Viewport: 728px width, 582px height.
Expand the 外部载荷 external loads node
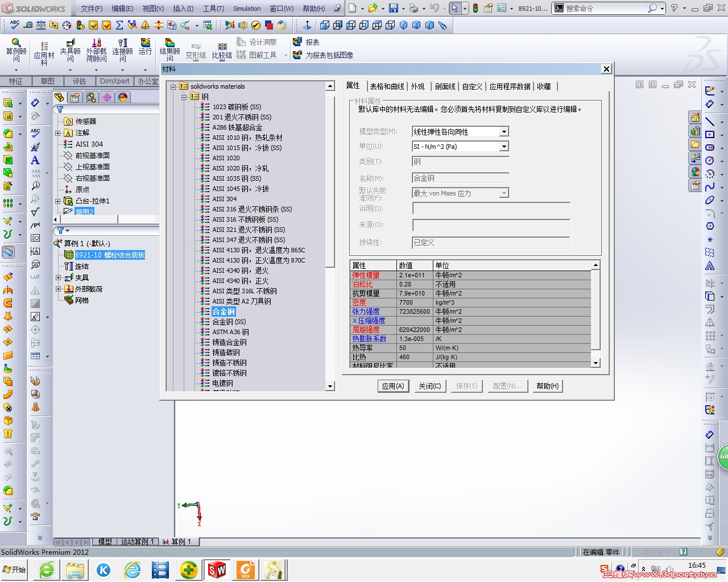point(58,289)
